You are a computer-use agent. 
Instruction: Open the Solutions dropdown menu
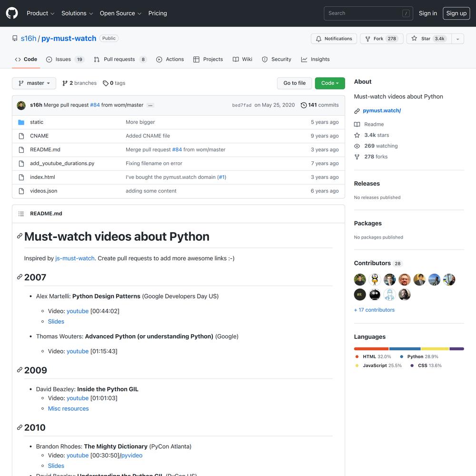point(77,13)
